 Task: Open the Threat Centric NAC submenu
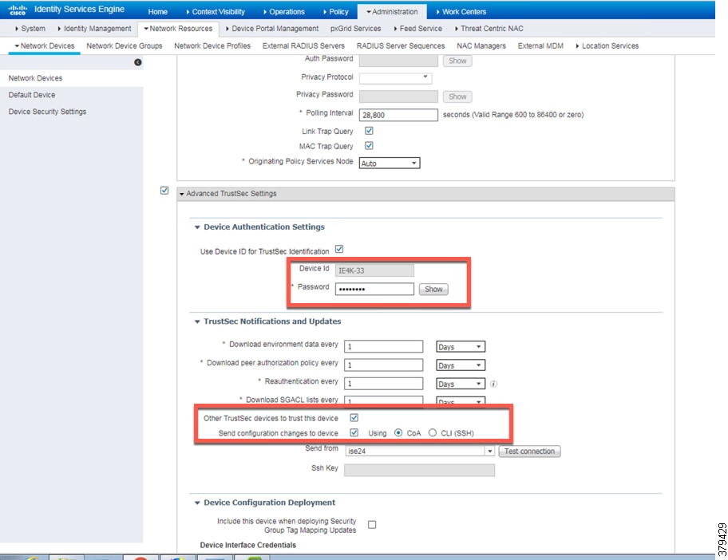[489, 28]
